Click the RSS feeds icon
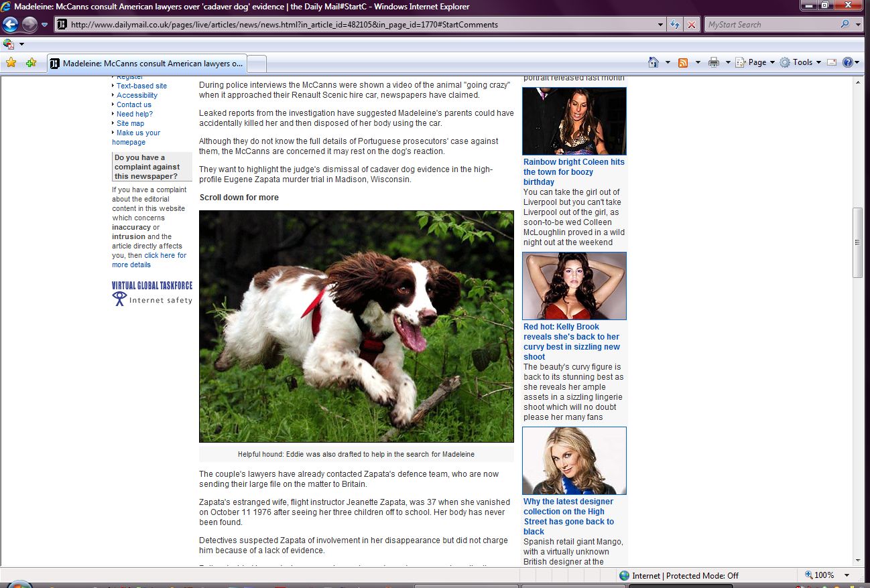 coord(683,62)
